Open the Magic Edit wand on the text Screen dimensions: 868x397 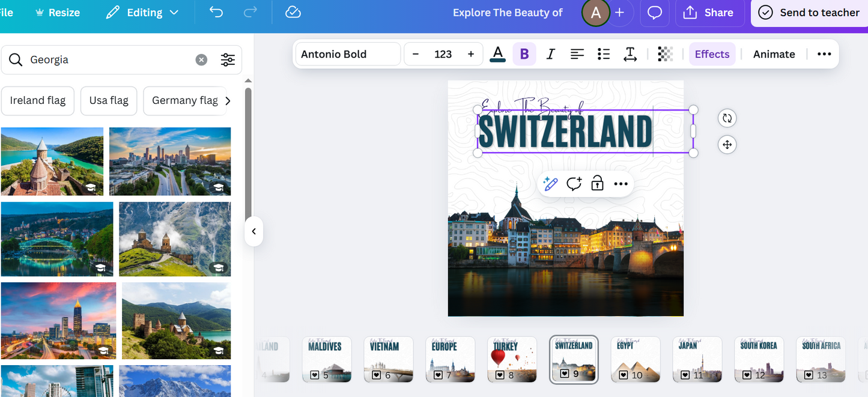550,184
